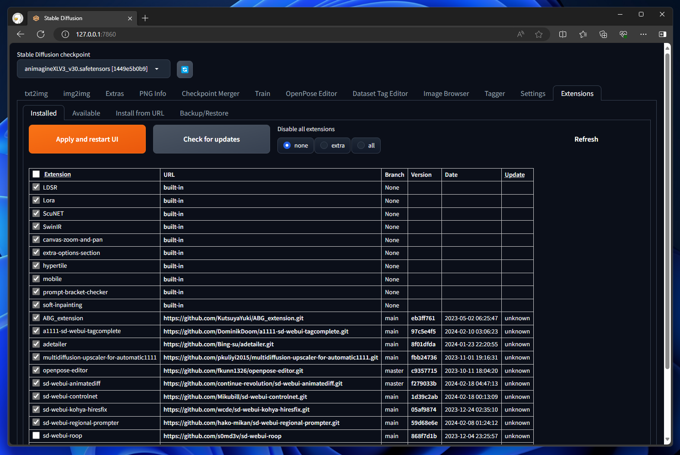Open the openpose-editor GitHub URL link
Screen dimensions: 680x455
coord(233,370)
